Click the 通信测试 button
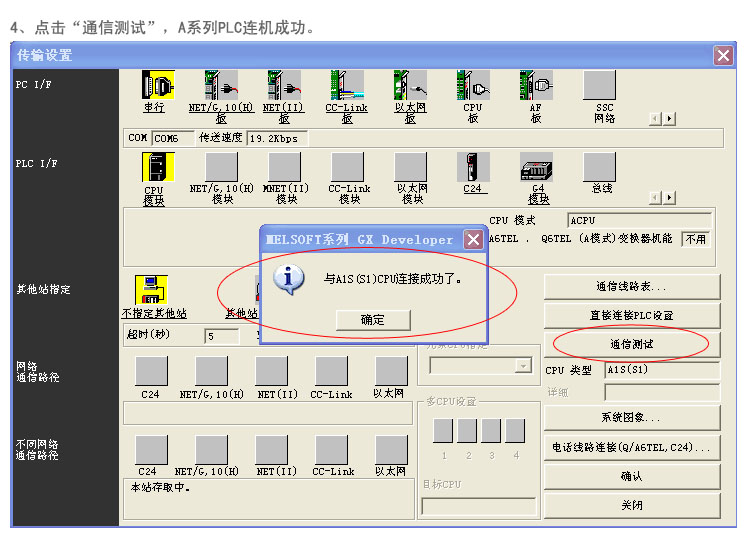This screenshot has height=553, width=750. pyautogui.click(x=631, y=344)
